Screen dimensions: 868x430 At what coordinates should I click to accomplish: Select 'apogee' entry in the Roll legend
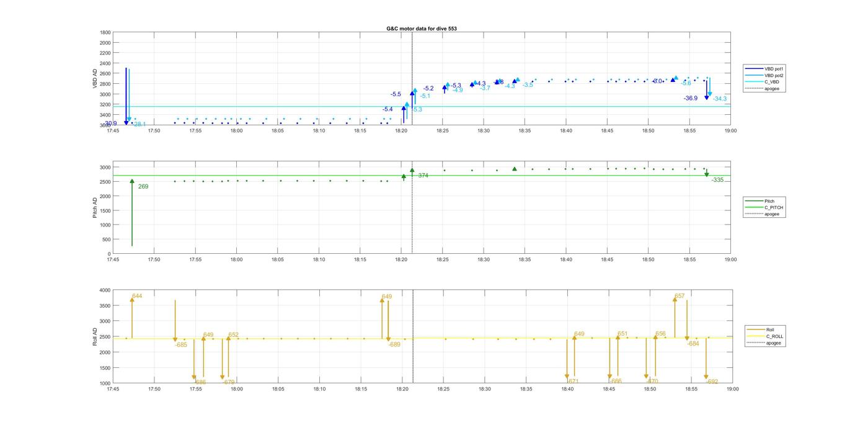[774, 343]
